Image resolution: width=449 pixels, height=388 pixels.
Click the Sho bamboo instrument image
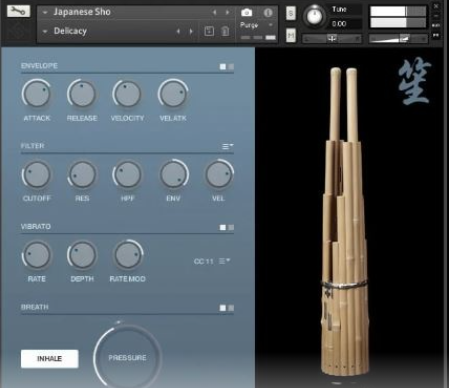[x=345, y=222]
